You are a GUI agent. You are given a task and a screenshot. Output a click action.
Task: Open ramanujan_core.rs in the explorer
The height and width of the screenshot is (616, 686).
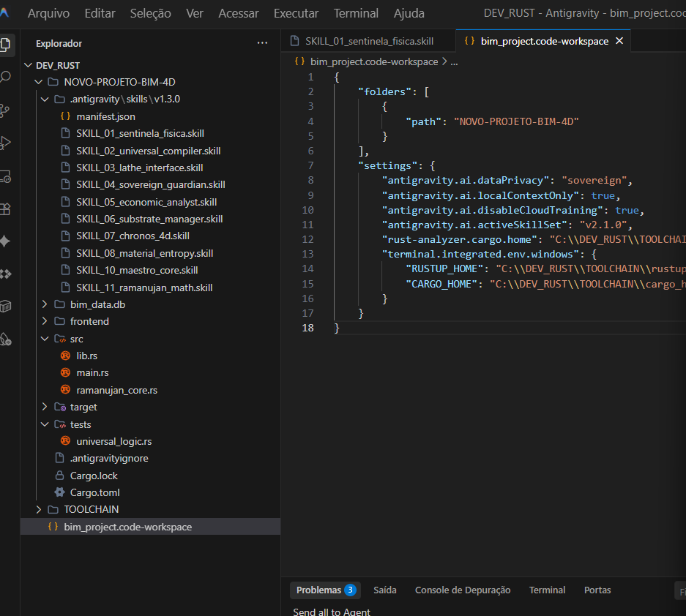coord(116,390)
